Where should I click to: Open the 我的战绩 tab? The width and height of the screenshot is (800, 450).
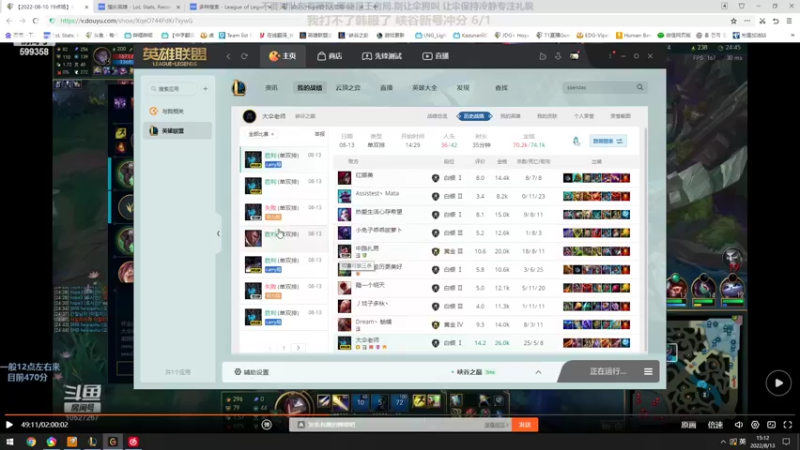click(x=310, y=88)
